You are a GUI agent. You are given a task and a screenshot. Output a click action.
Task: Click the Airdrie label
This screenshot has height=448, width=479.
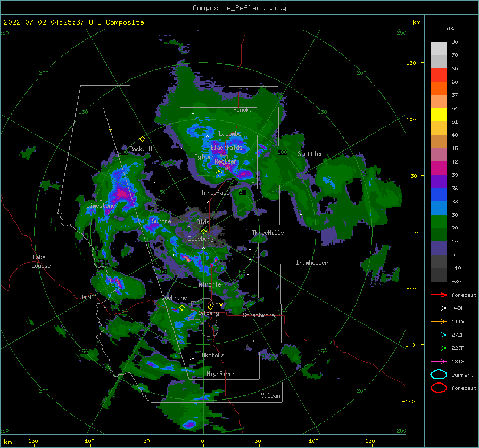click(x=210, y=284)
